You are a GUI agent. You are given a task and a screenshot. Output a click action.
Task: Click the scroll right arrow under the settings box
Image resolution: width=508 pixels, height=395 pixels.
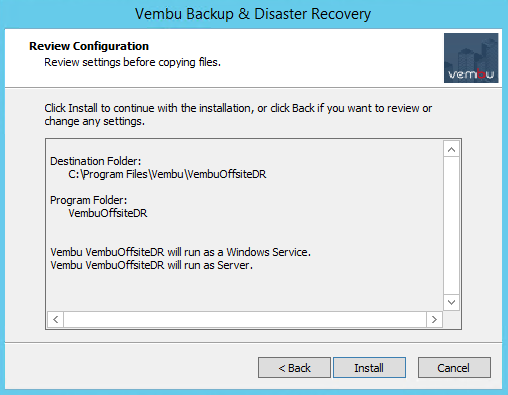click(434, 319)
